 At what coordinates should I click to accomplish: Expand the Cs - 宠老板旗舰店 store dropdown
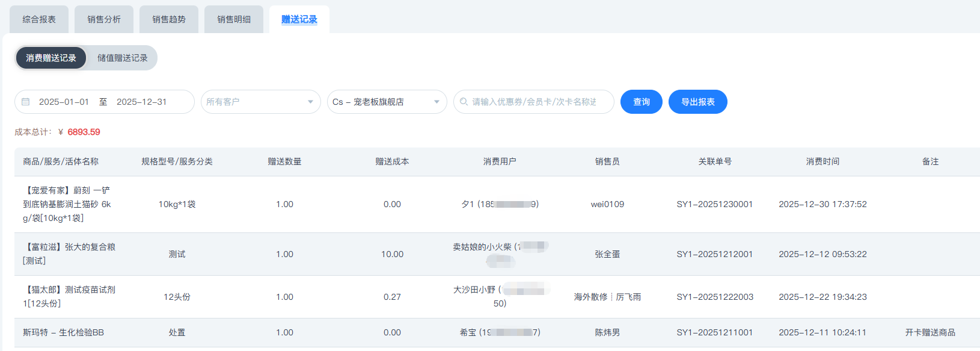[x=387, y=102]
